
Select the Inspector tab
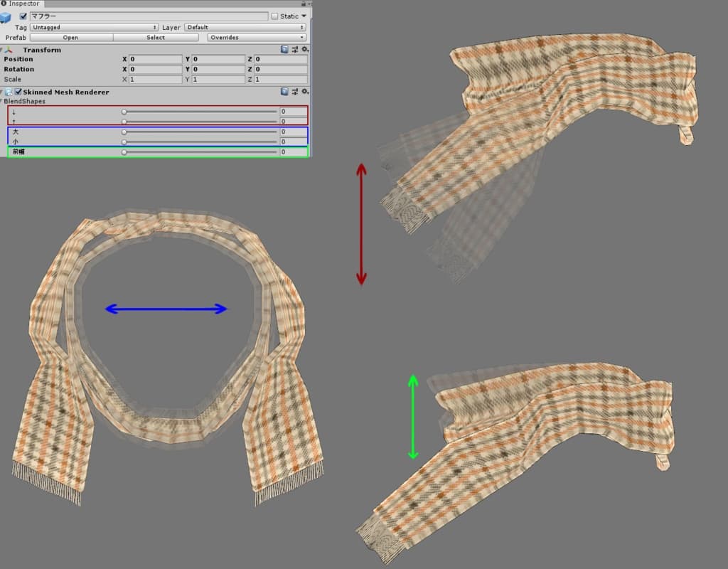23,4
